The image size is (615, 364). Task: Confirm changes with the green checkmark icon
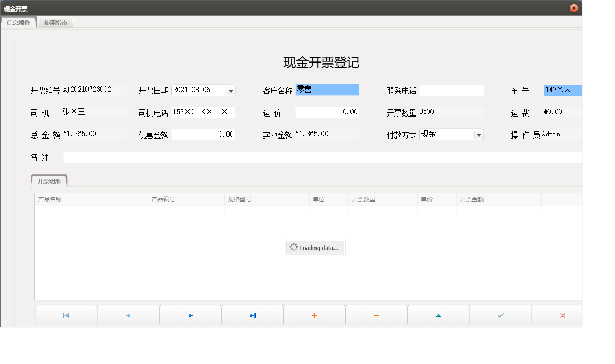(500, 315)
